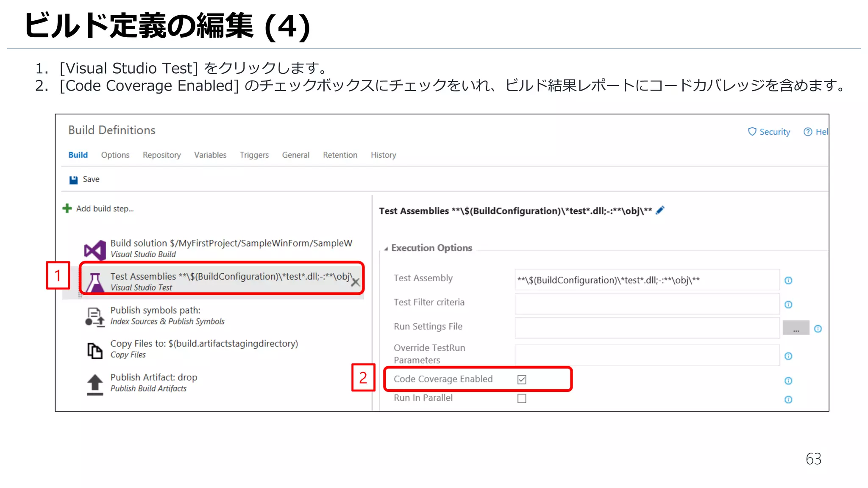Click the info icon beside Override TestRun Parameters
The image size is (868, 488).
coord(788,356)
